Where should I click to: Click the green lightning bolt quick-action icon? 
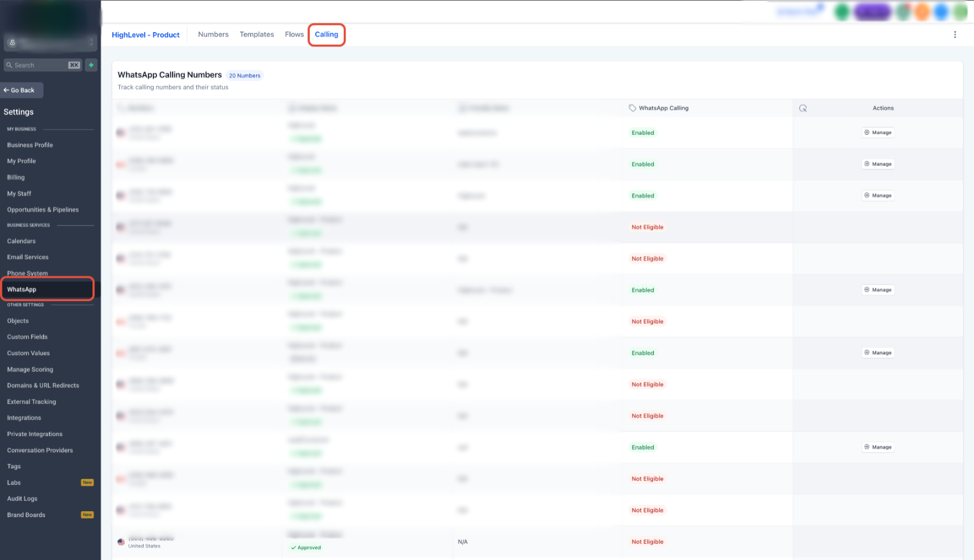pyautogui.click(x=91, y=65)
